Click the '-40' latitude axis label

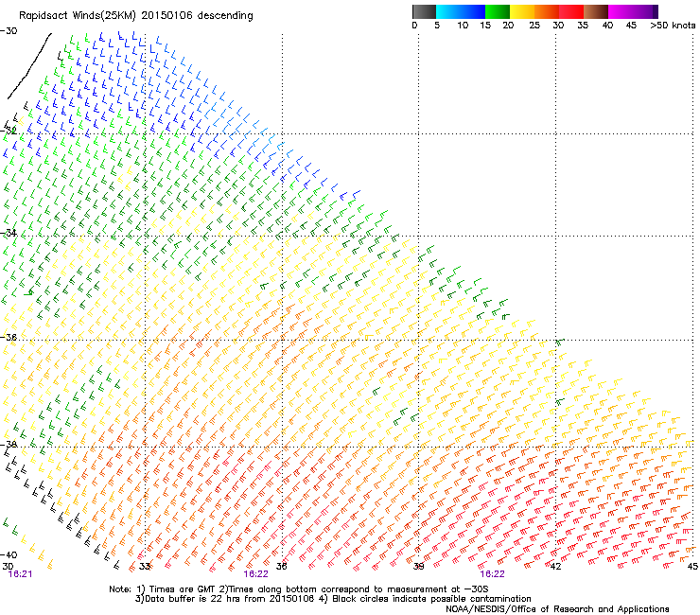[9, 554]
